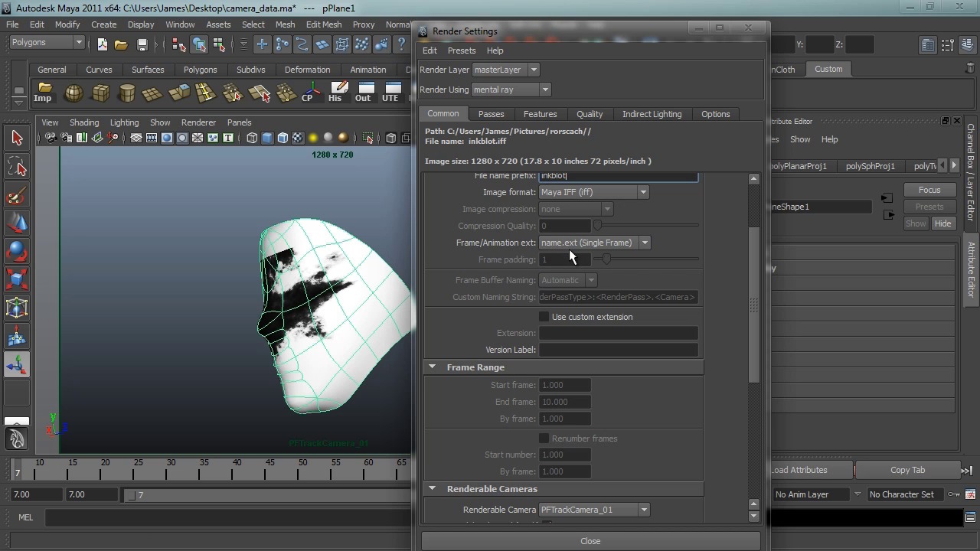This screenshot has width=980, height=551.
Task: Enable Use custom extension checkbox
Action: coord(544,317)
